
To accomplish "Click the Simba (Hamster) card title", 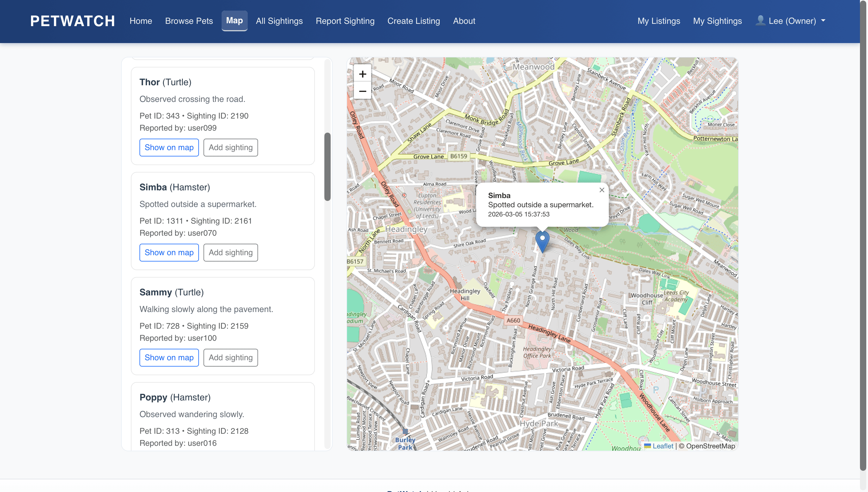I will (x=175, y=187).
